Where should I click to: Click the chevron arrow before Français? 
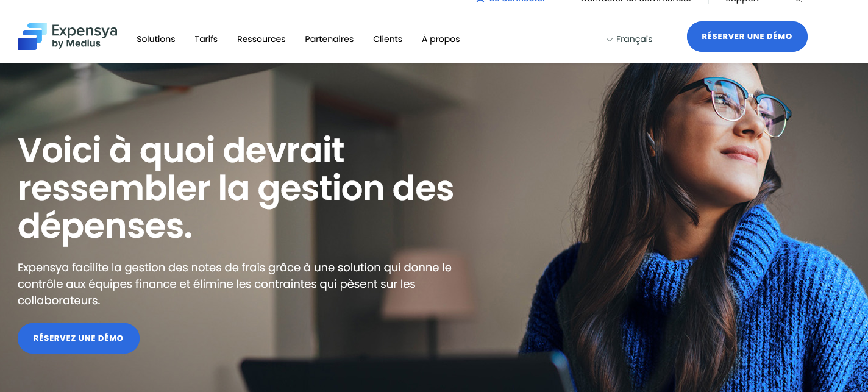pos(609,40)
